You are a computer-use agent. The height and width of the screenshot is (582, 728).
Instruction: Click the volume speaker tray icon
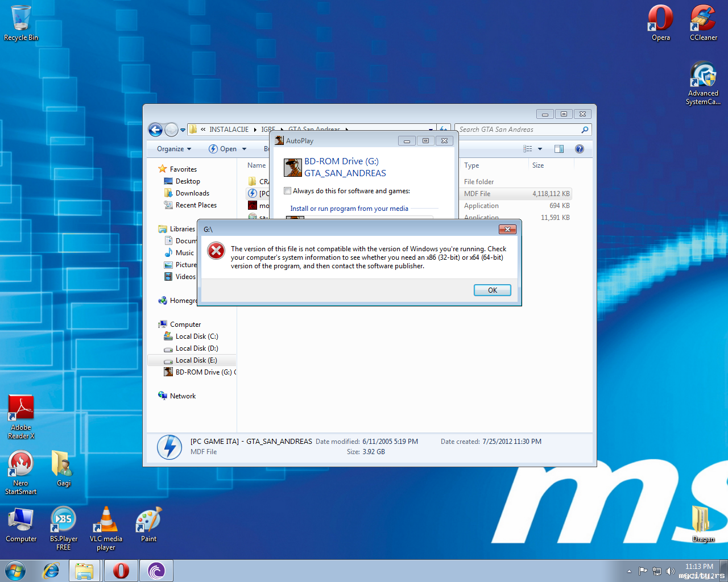click(x=670, y=571)
